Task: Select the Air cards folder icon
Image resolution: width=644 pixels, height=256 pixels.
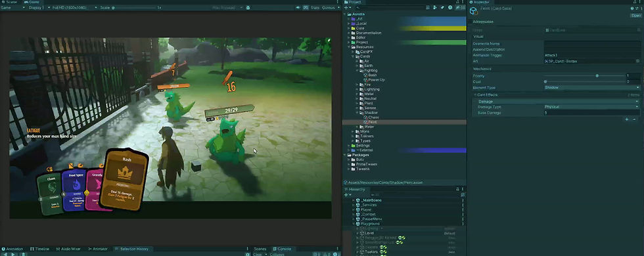Action: coord(362,61)
